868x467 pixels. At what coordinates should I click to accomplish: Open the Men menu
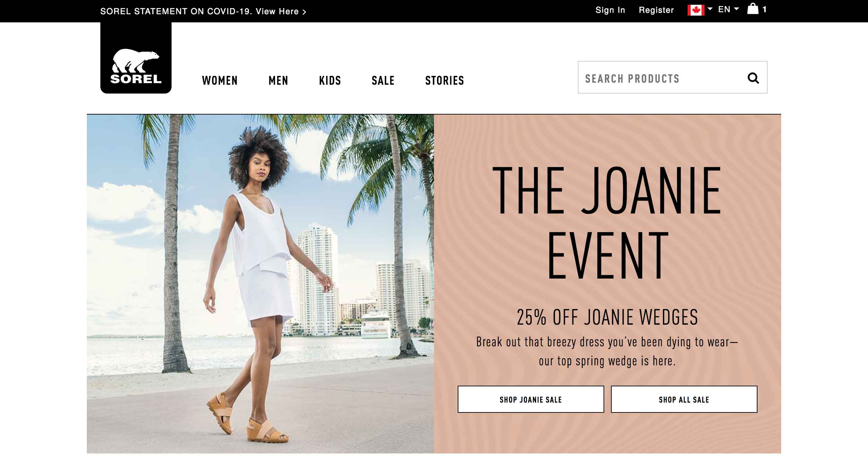pyautogui.click(x=278, y=81)
